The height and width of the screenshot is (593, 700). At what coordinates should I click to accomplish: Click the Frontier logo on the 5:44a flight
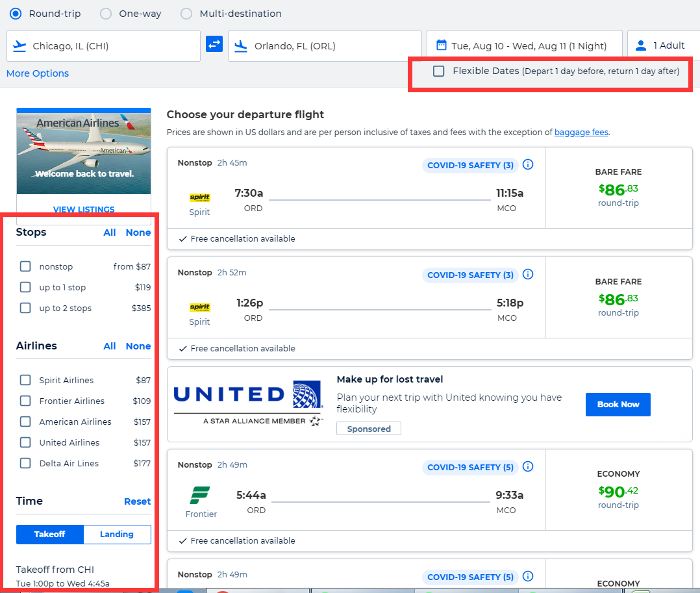[201, 496]
